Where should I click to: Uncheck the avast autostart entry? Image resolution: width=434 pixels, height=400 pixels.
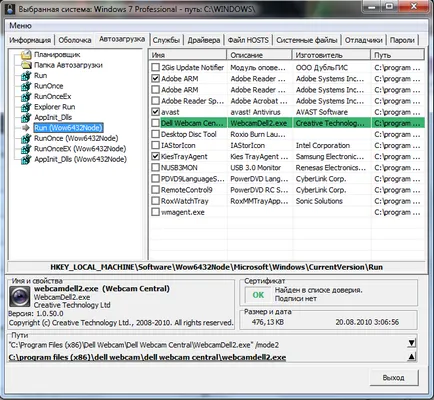pyautogui.click(x=155, y=112)
